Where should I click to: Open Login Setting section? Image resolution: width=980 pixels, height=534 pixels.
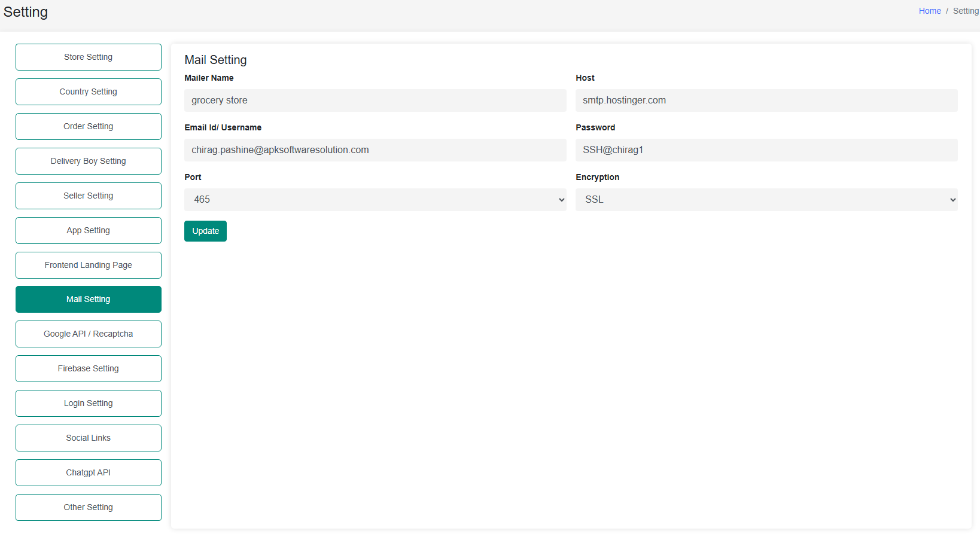coord(89,403)
